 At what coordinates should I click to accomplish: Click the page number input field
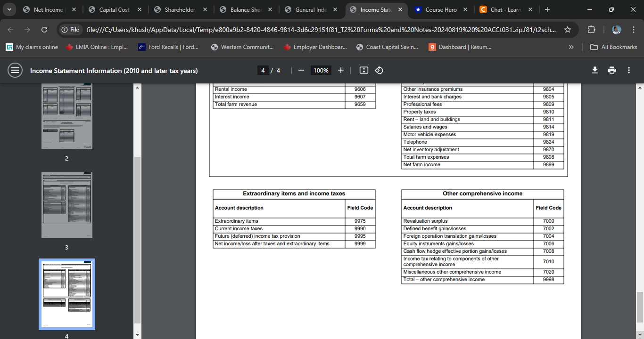pos(263,70)
